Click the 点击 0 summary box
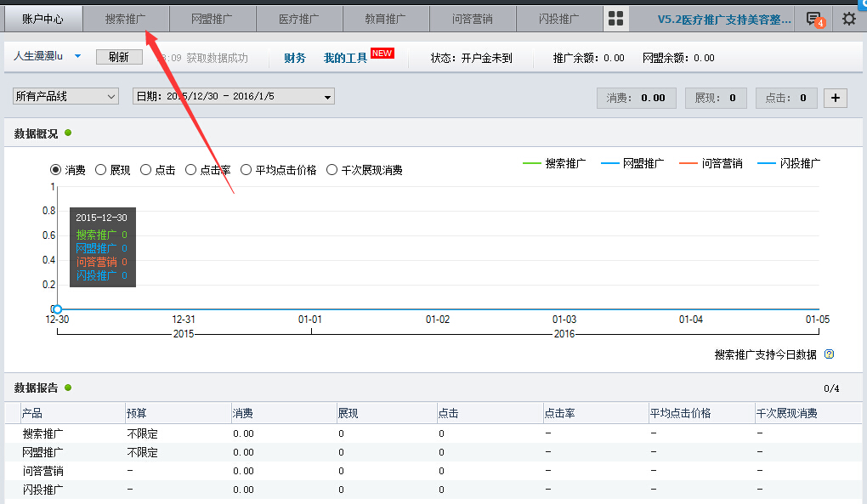Image resolution: width=867 pixels, height=504 pixels. pos(785,98)
